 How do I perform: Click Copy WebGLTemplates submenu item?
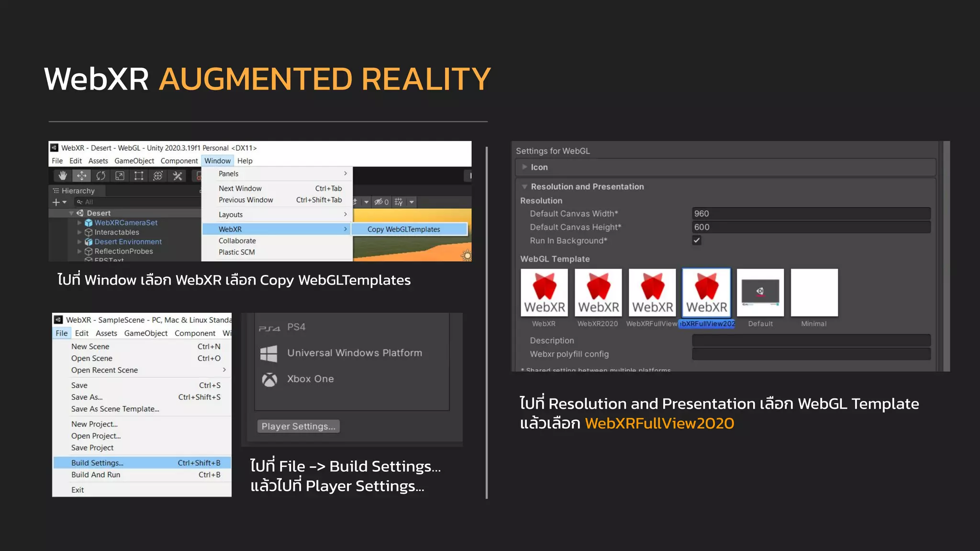pos(410,229)
